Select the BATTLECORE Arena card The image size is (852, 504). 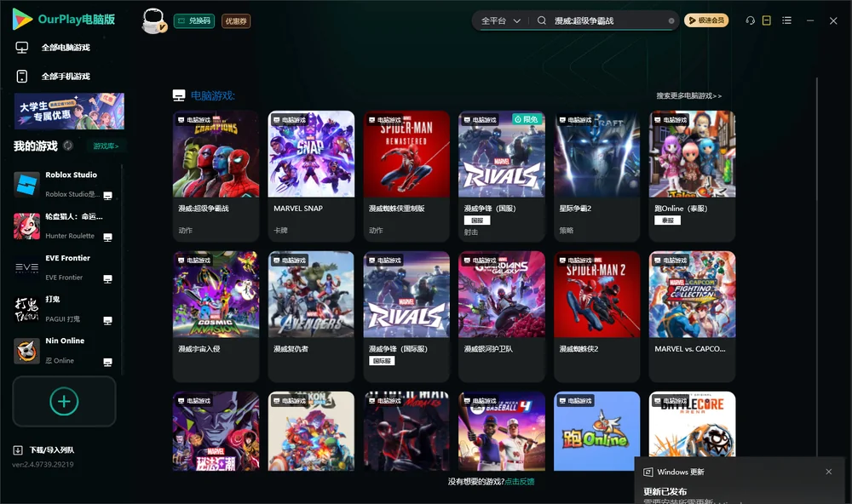tap(692, 424)
